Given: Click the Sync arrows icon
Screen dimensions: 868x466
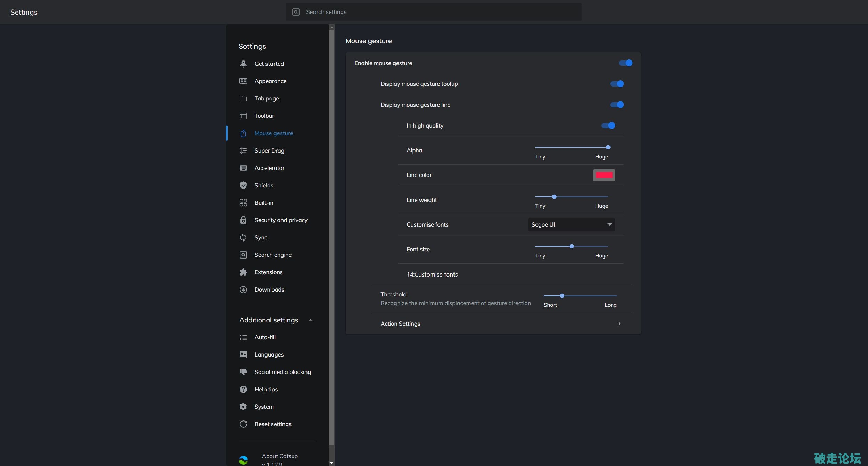Looking at the screenshot, I should pyautogui.click(x=243, y=237).
